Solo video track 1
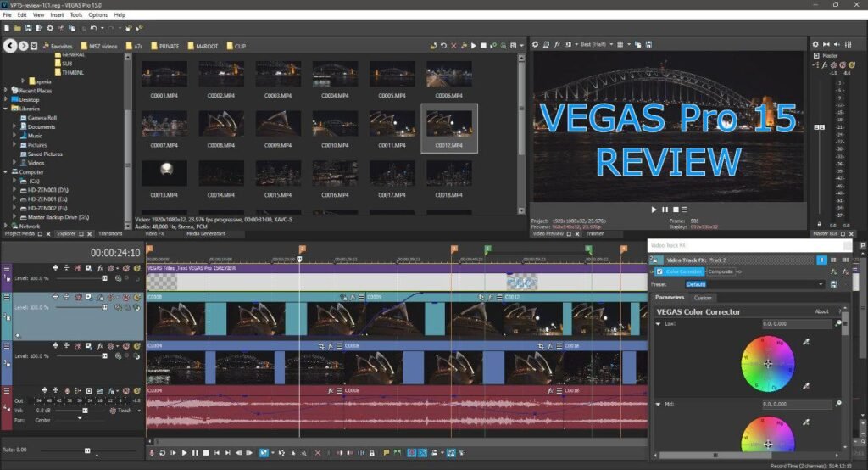This screenshot has height=470, width=868. pyautogui.click(x=136, y=268)
